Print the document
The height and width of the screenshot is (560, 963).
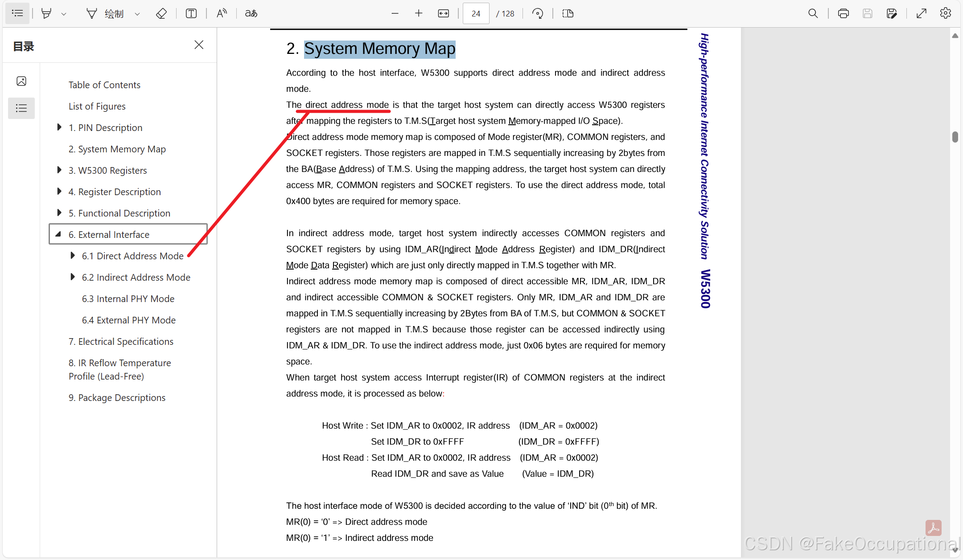[843, 13]
